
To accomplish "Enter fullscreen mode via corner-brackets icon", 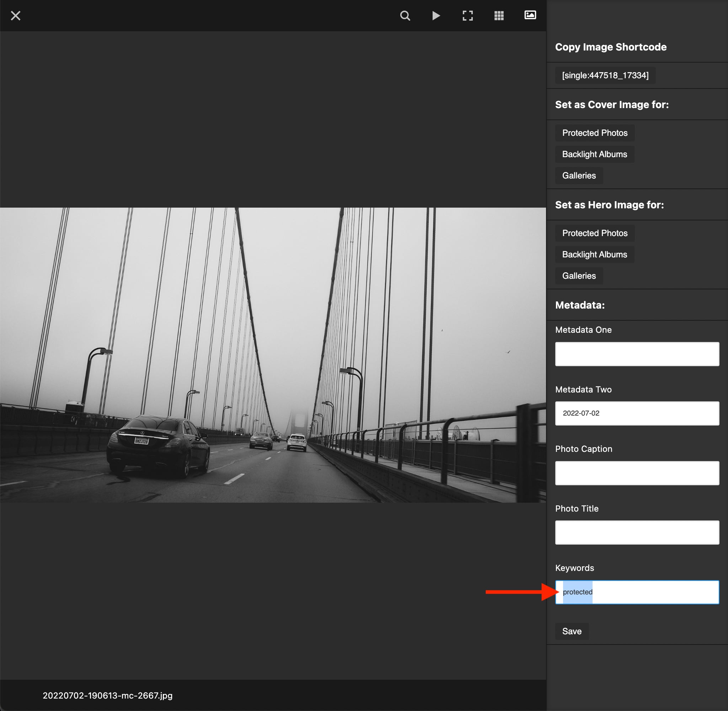I will point(467,16).
